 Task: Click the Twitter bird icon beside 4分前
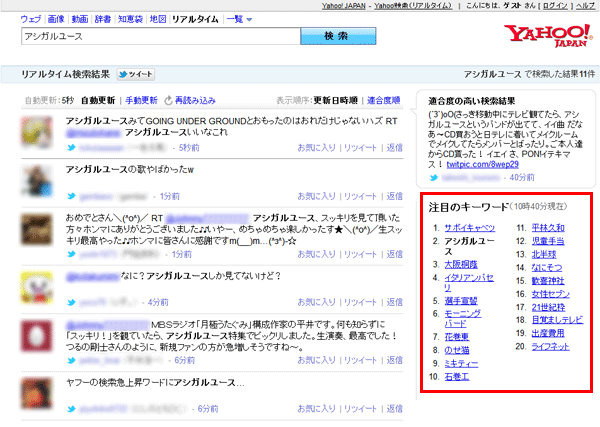pos(71,302)
